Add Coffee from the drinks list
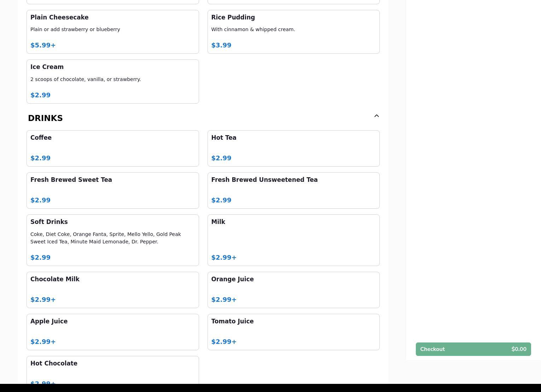 click(112, 148)
